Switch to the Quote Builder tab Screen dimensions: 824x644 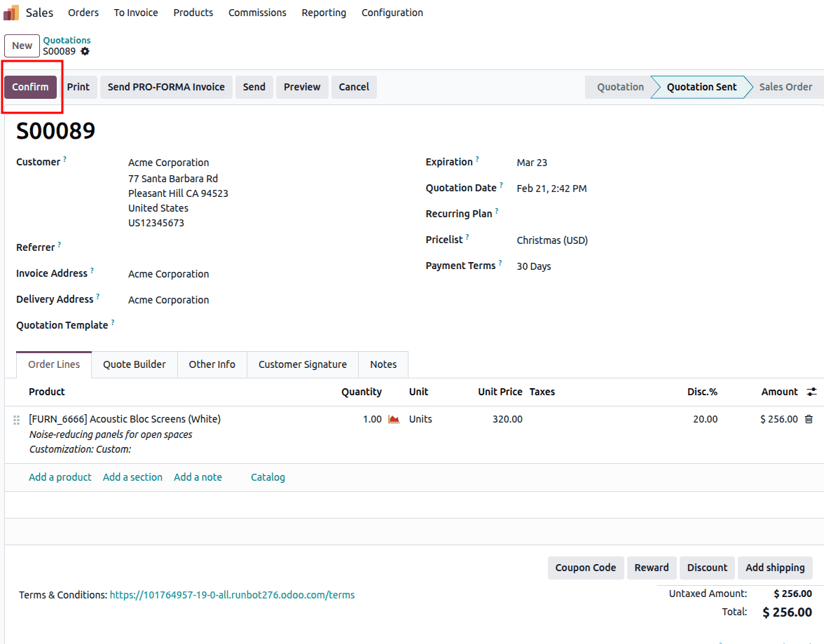pyautogui.click(x=134, y=364)
